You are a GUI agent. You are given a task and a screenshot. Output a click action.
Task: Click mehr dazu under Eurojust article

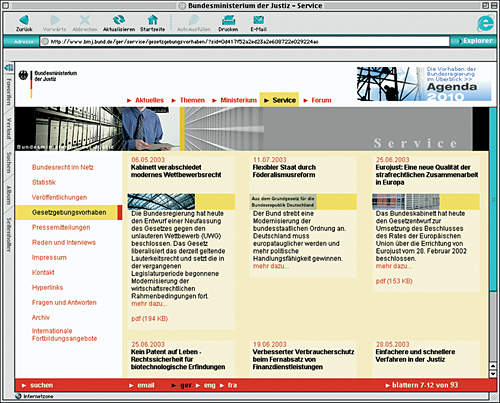tap(394, 266)
